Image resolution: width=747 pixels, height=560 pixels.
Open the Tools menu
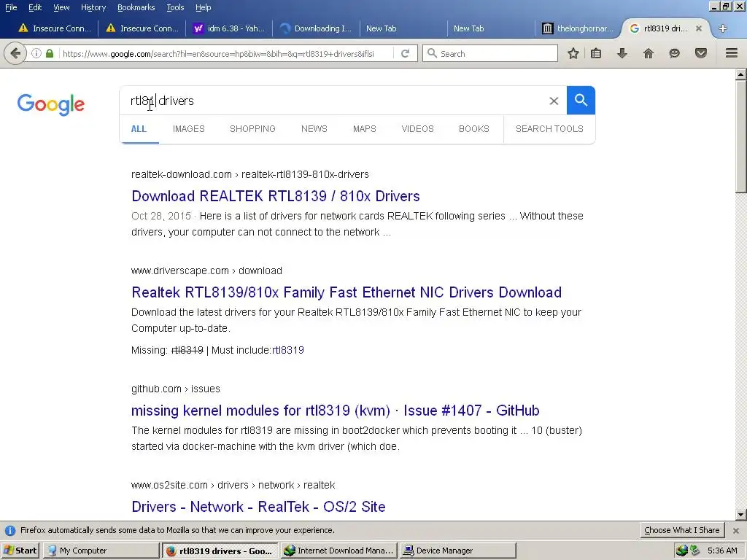coord(175,7)
